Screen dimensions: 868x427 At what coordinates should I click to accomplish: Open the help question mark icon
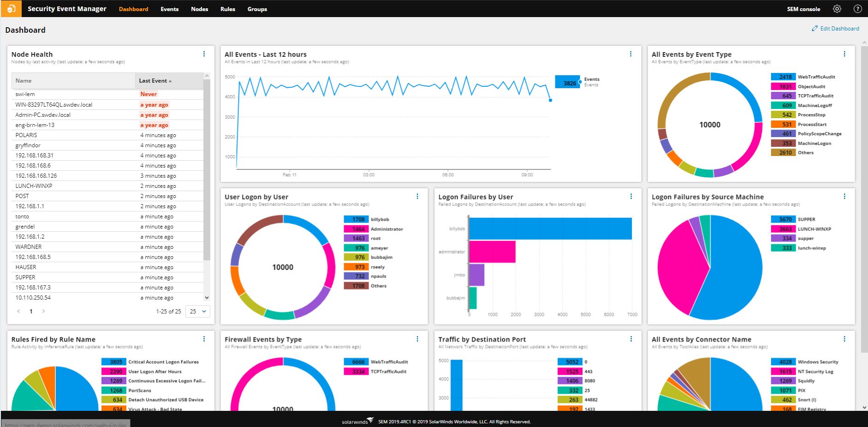click(857, 9)
